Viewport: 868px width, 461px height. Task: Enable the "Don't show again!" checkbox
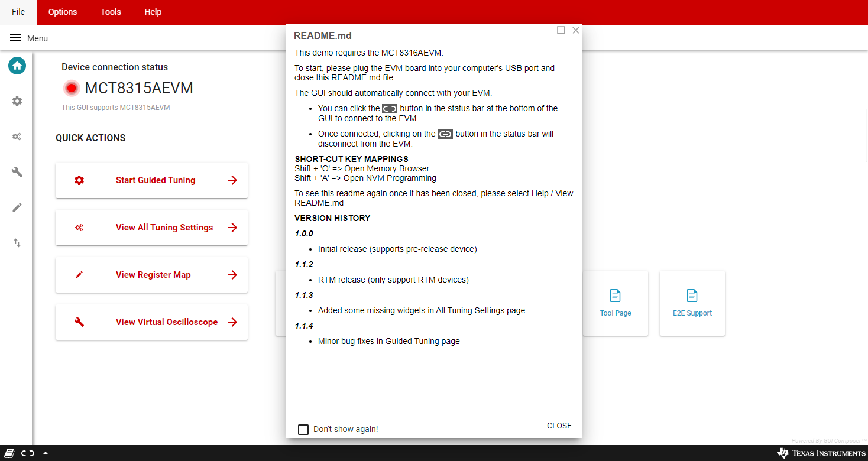[303, 429]
